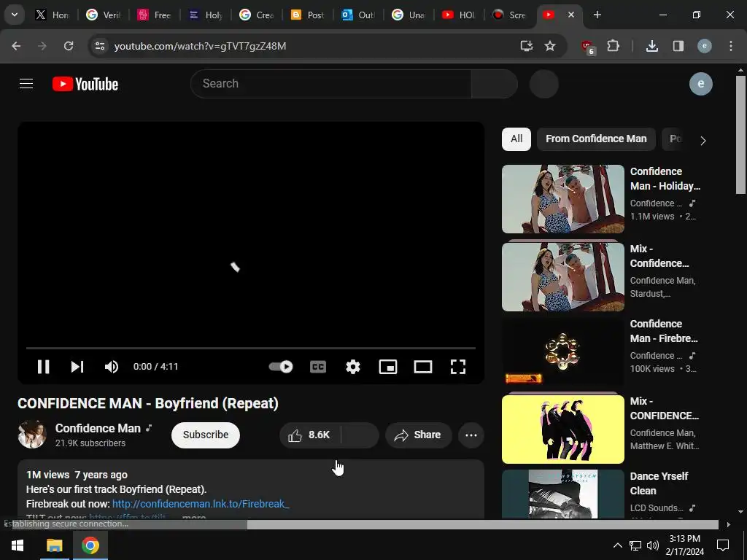Open Confidence Man - Firebreak video thumbnail
The height and width of the screenshot is (560, 747).
click(x=563, y=353)
